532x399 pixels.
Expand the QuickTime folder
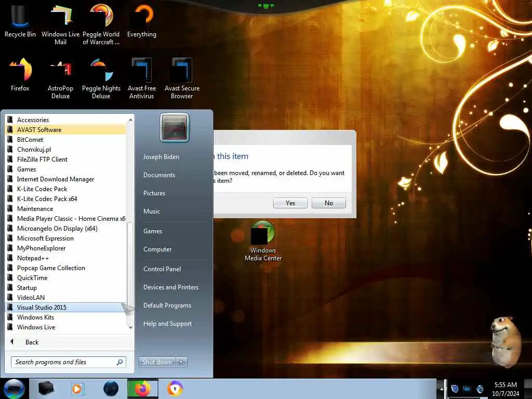tap(66, 277)
